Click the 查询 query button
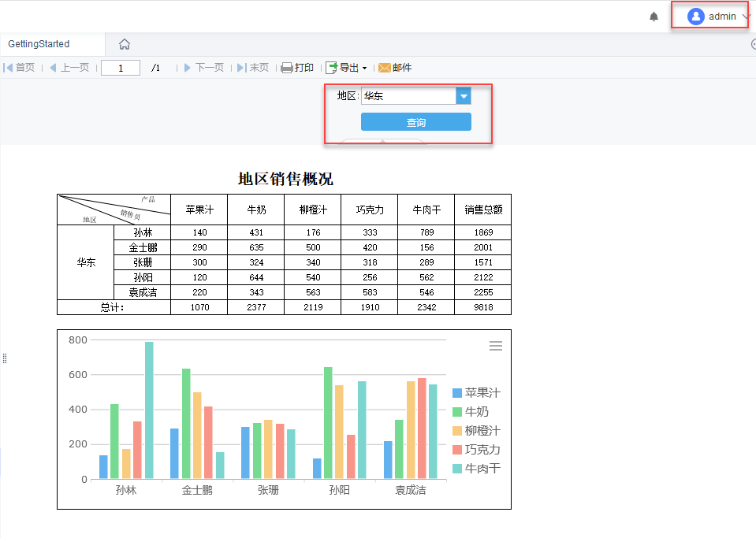This screenshot has width=756, height=538. [x=415, y=121]
